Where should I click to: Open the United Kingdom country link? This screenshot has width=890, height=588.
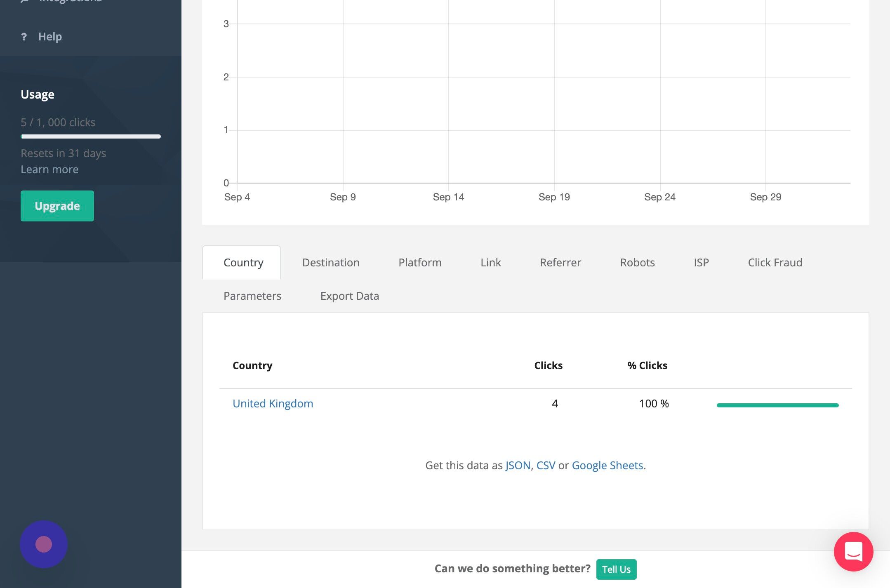click(273, 403)
